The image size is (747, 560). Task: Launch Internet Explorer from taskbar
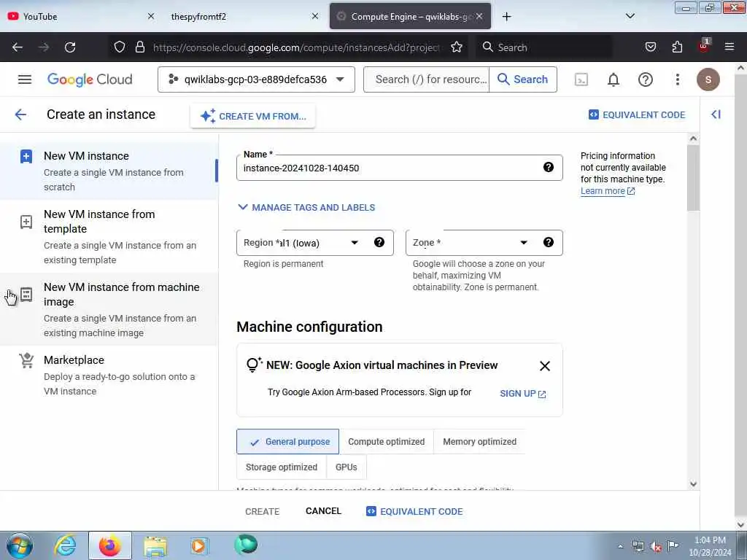coord(65,545)
